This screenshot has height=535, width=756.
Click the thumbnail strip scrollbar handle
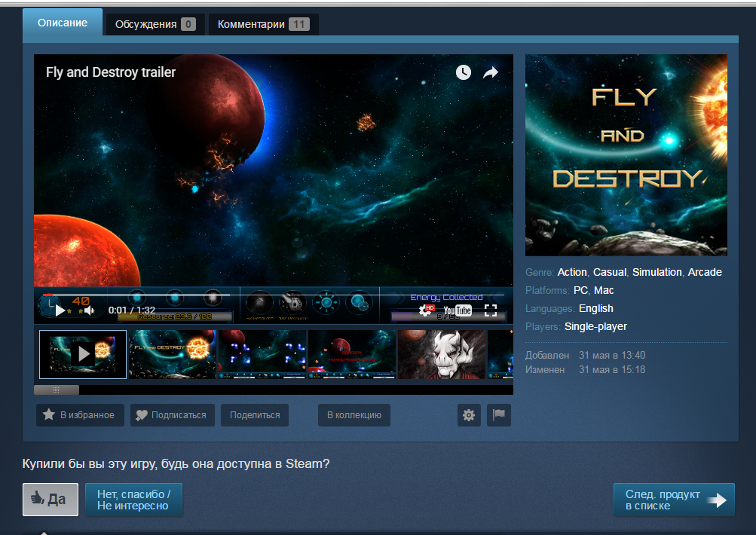pyautogui.click(x=57, y=390)
